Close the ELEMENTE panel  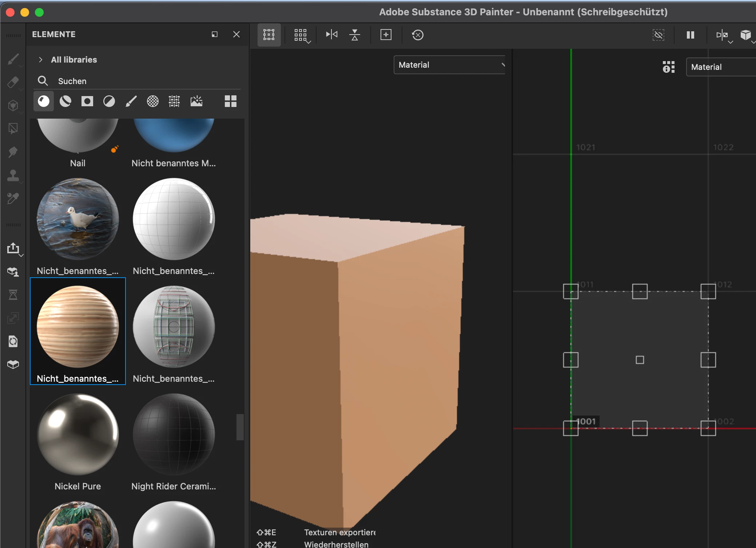point(236,34)
